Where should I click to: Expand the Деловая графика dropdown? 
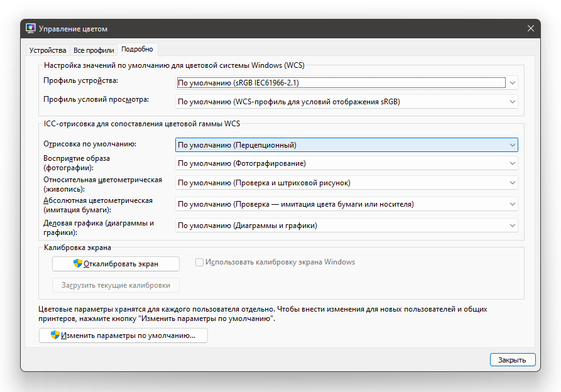tap(513, 226)
